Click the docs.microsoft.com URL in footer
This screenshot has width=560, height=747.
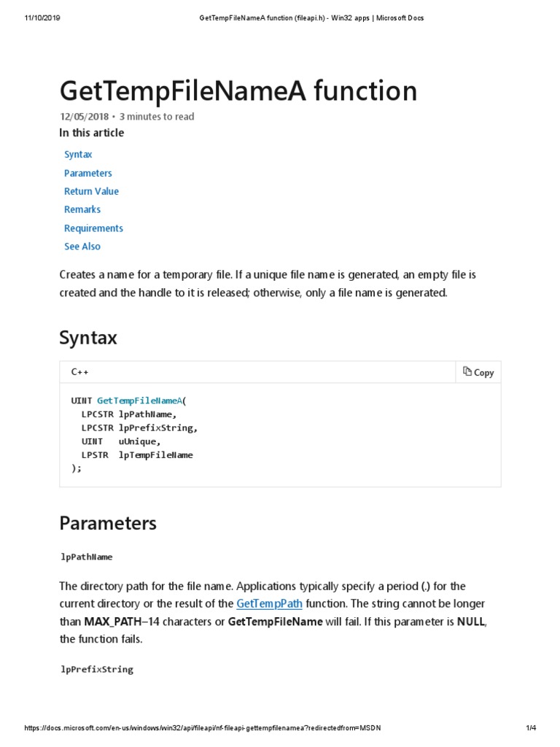click(203, 728)
